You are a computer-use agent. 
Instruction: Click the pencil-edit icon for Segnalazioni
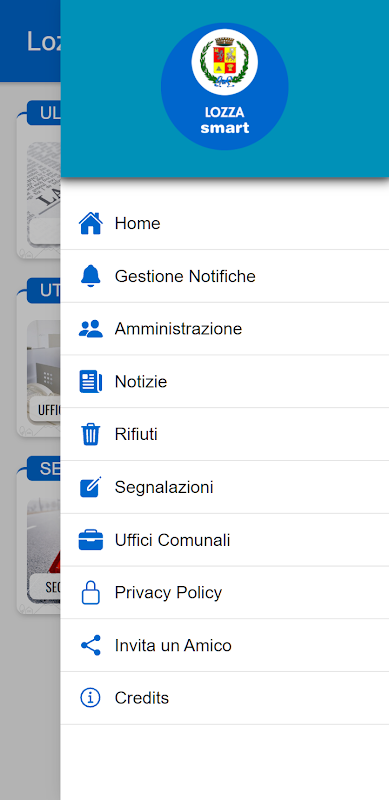pos(91,487)
